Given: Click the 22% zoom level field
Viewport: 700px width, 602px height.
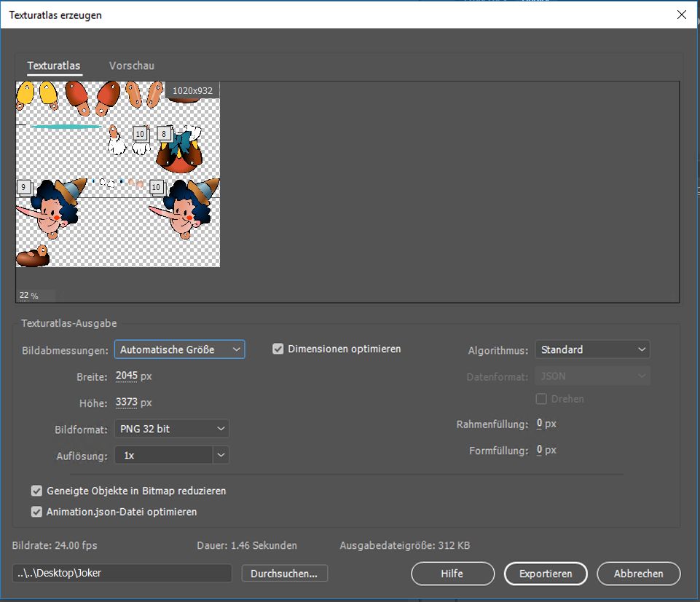Looking at the screenshot, I should pos(24,295).
